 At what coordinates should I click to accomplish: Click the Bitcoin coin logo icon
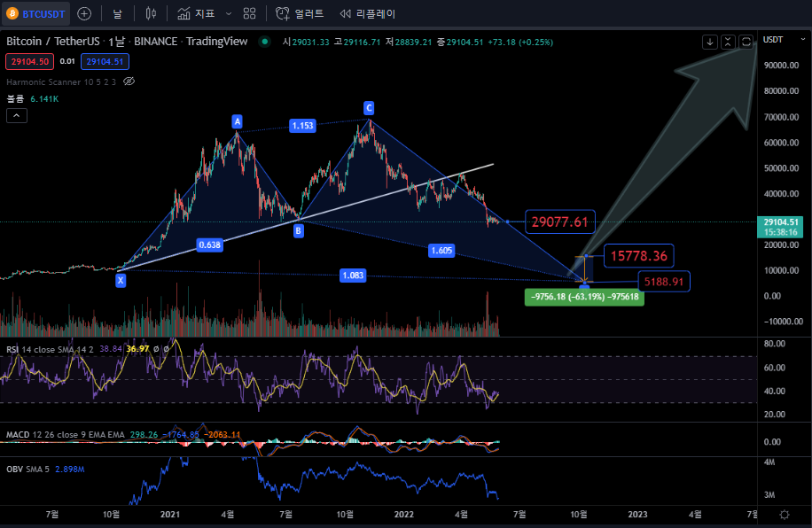pyautogui.click(x=12, y=13)
